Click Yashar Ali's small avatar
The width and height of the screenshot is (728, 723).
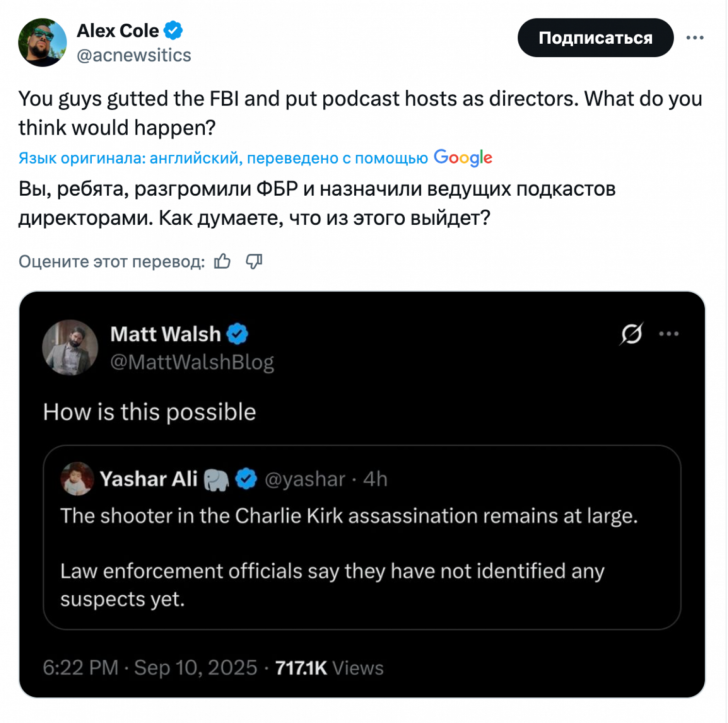coord(77,479)
